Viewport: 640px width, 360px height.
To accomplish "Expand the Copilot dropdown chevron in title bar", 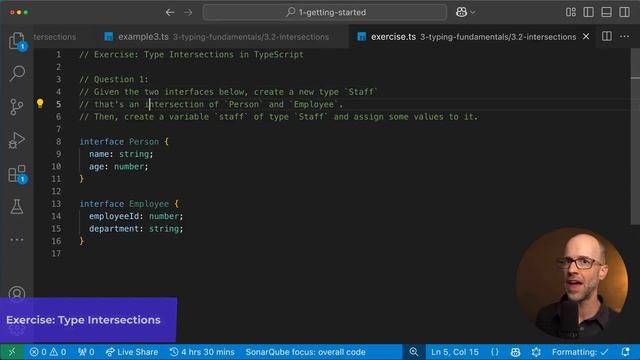I will coord(473,12).
